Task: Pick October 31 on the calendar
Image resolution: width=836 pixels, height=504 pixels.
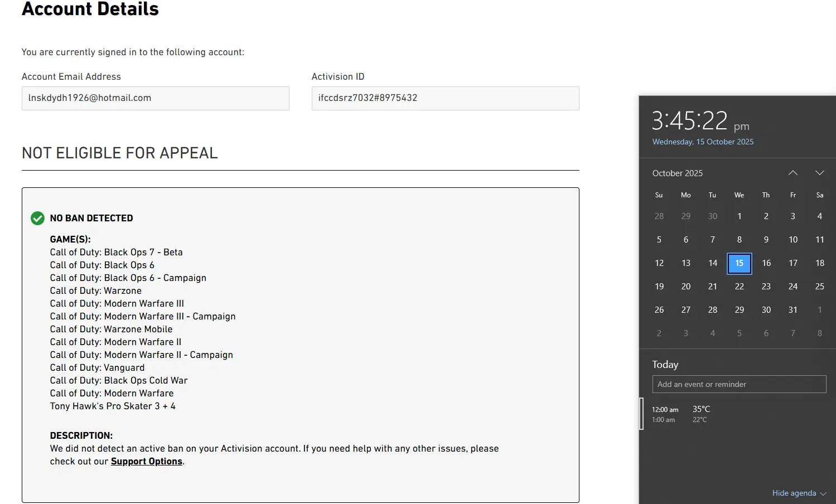Action: 793,310
